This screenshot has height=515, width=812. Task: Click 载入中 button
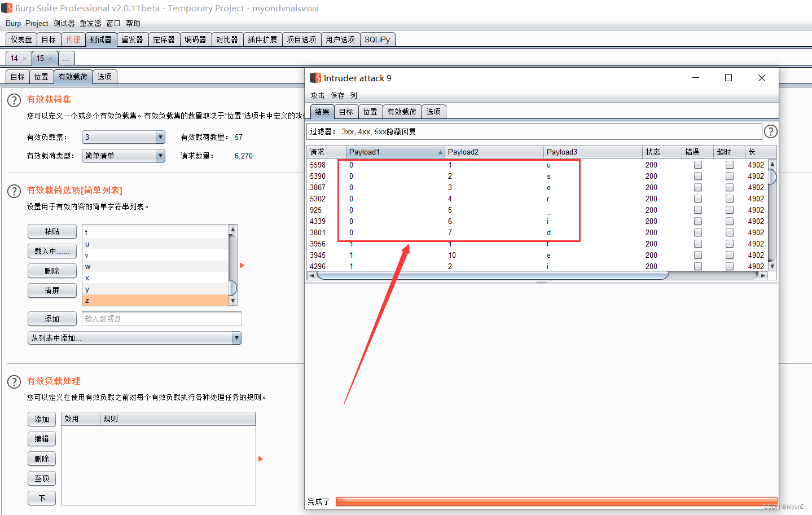pos(52,251)
